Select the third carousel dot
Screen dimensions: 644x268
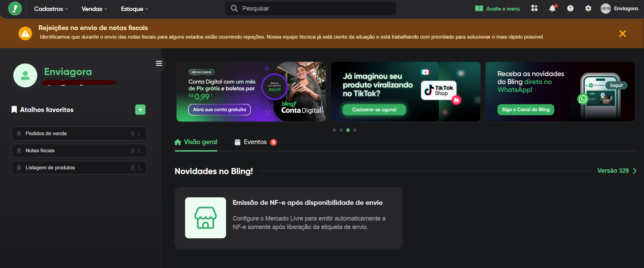(348, 130)
